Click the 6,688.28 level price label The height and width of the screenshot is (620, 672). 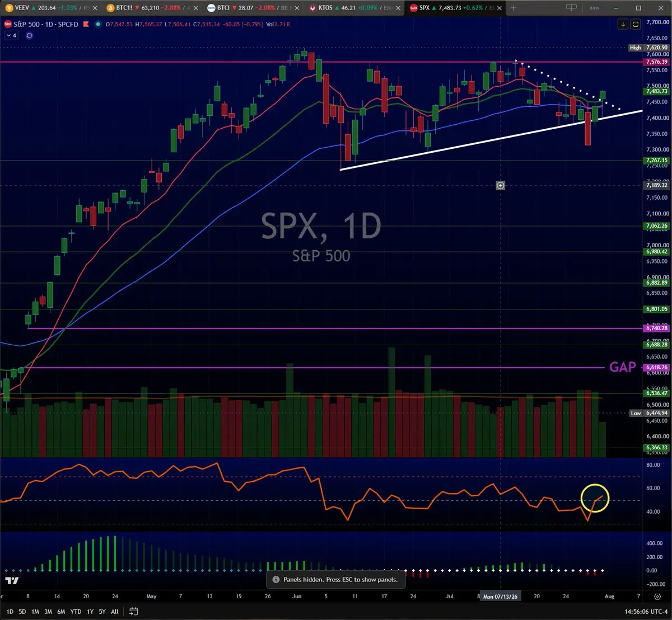pyautogui.click(x=656, y=345)
